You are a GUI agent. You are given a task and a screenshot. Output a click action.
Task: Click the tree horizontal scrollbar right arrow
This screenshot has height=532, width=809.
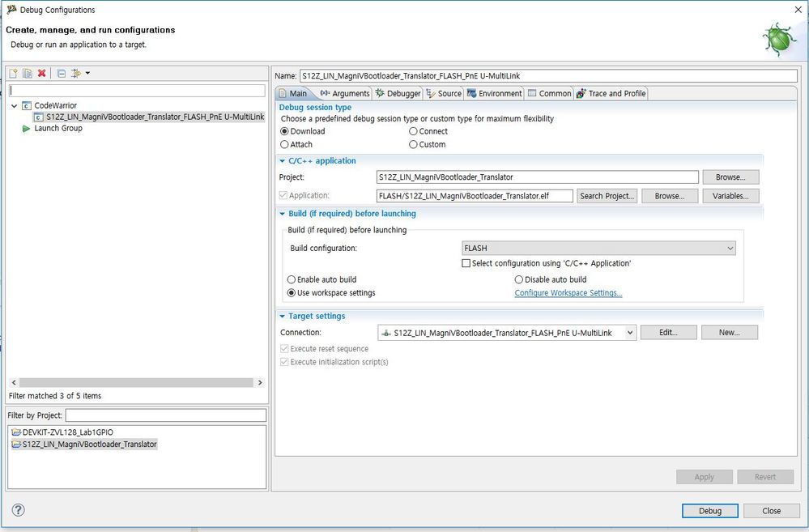pos(260,382)
